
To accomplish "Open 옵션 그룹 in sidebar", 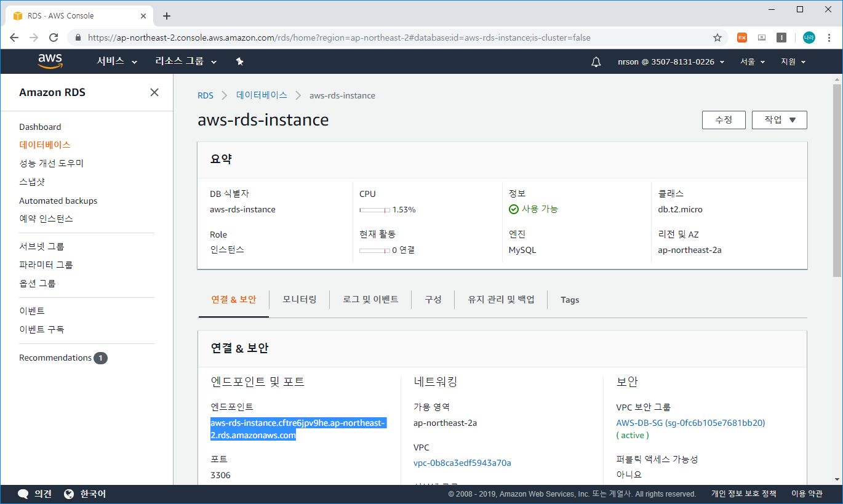I will 38,283.
